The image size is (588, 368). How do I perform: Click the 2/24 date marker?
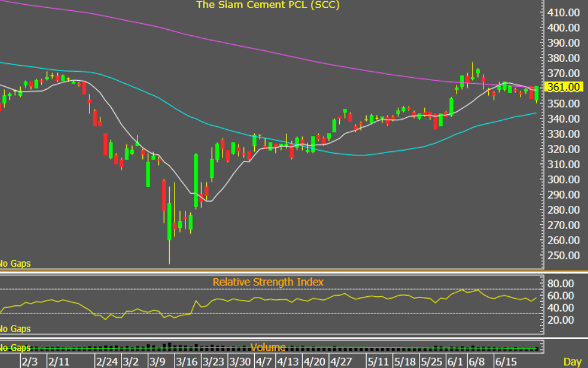(x=107, y=362)
